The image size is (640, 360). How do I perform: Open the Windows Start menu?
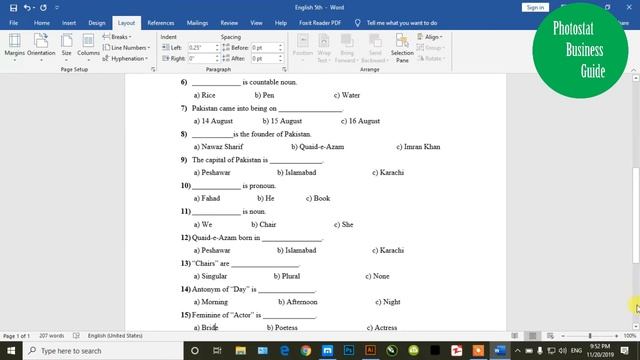click(x=11, y=351)
